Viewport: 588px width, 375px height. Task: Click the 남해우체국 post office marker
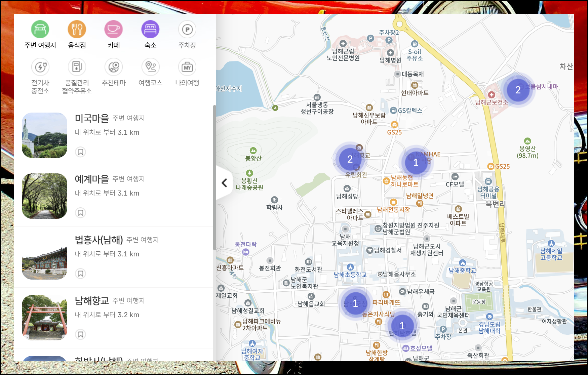[x=402, y=291]
